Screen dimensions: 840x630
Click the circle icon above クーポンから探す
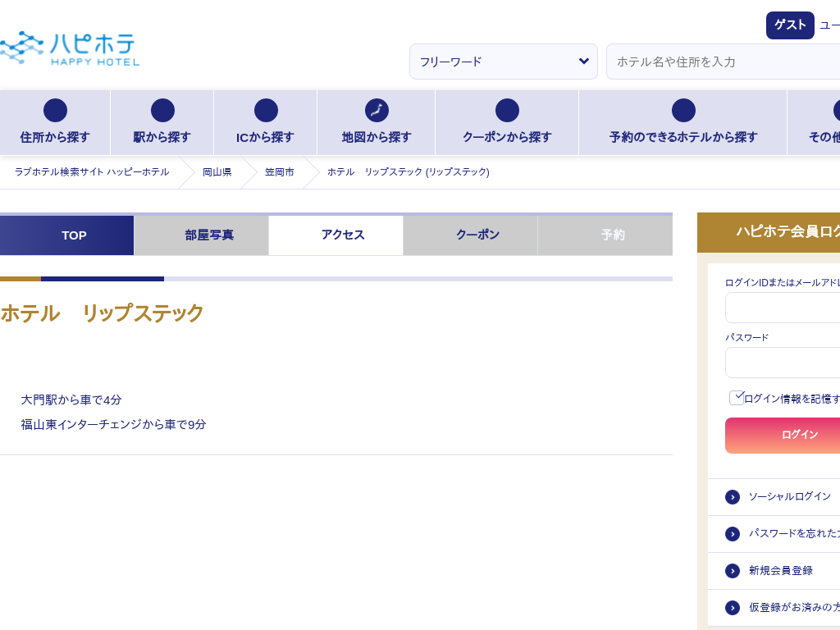tap(507, 111)
